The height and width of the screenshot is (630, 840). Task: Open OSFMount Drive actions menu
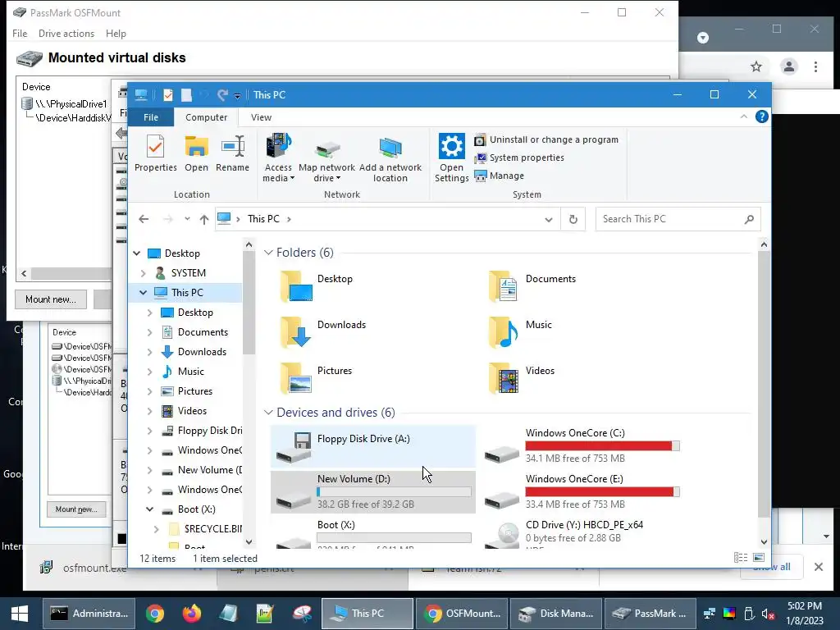(66, 33)
